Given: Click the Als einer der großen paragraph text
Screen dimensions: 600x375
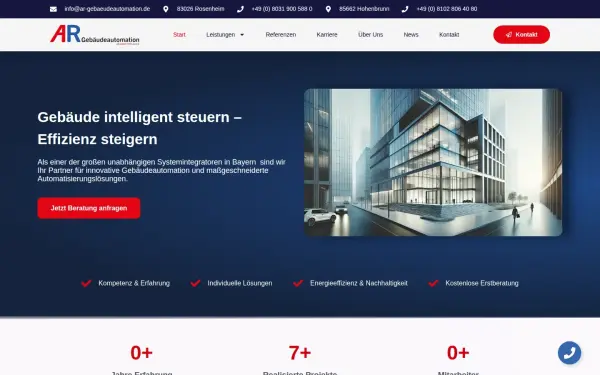Looking at the screenshot, I should 161,170.
